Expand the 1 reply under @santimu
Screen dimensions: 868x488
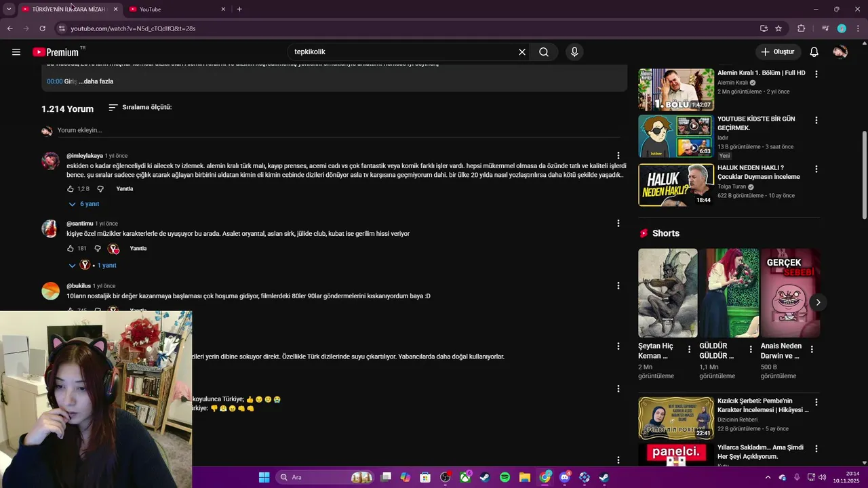tap(93, 265)
